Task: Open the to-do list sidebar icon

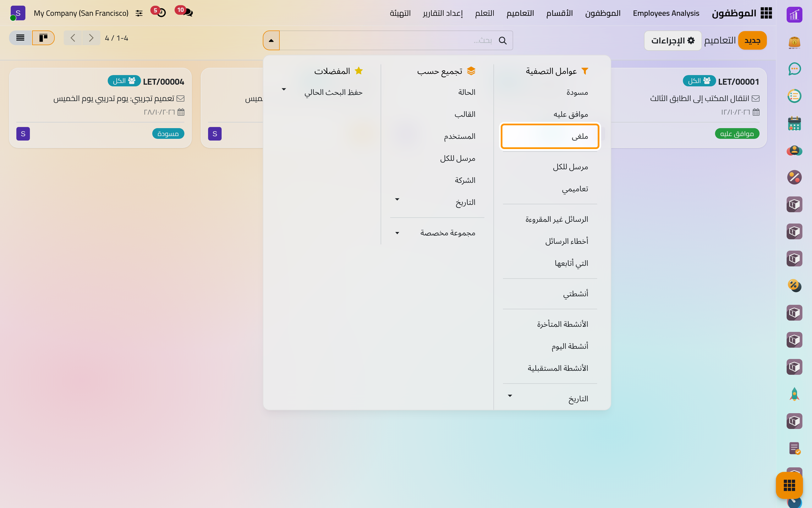Action: [794, 96]
